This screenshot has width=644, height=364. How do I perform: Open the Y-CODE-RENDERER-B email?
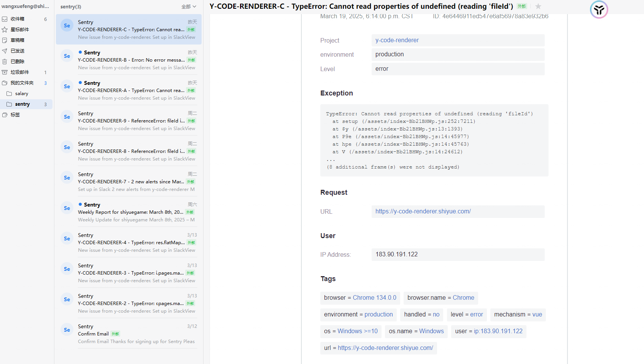coord(131,60)
